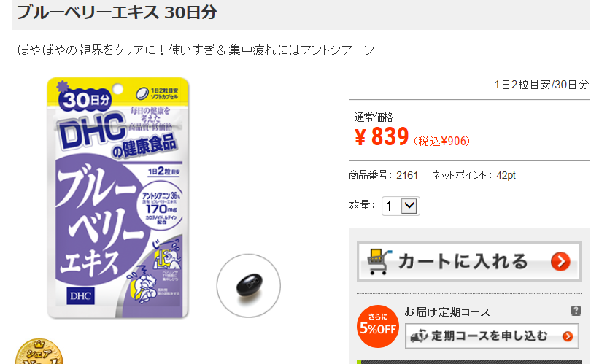Click the orange arrow on 定期コース button
Screen dimensions: 591x364
point(568,336)
